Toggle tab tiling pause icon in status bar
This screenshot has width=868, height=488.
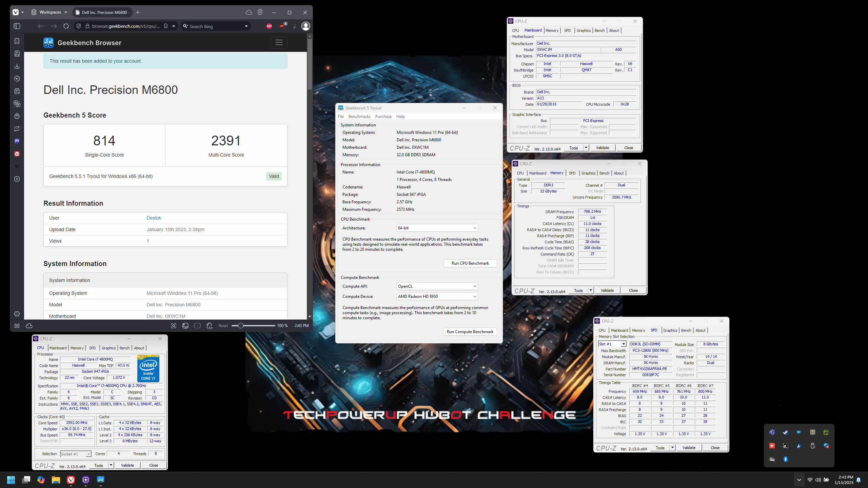pos(17,326)
